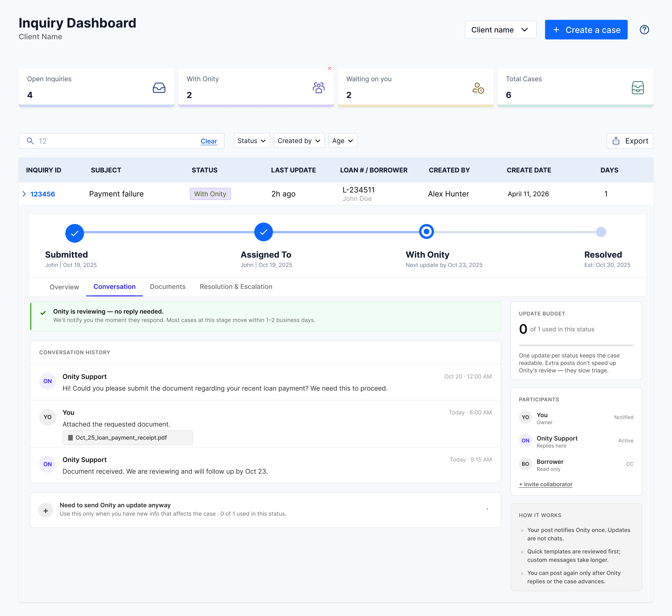Click the CREATED BY column header
The width and height of the screenshot is (672, 616).
(449, 170)
